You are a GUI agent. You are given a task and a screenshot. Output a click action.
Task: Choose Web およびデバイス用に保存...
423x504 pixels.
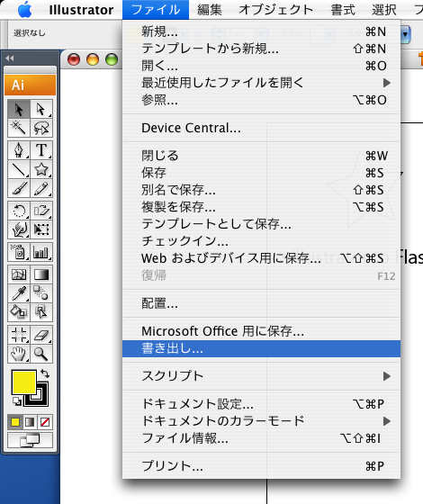pos(261,258)
